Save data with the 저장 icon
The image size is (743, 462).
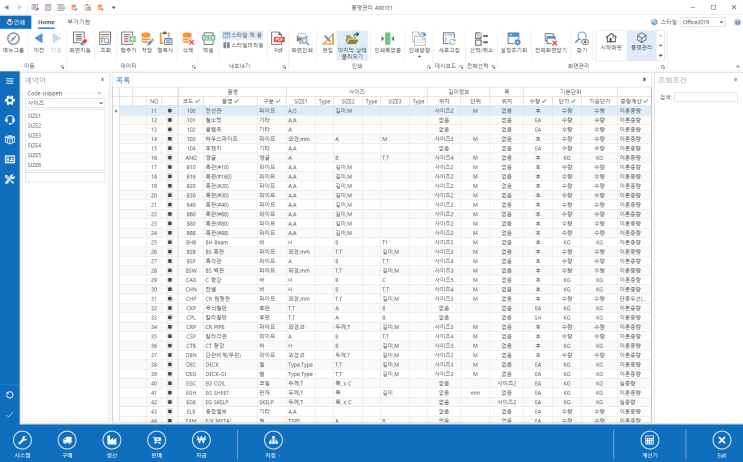pos(146,39)
